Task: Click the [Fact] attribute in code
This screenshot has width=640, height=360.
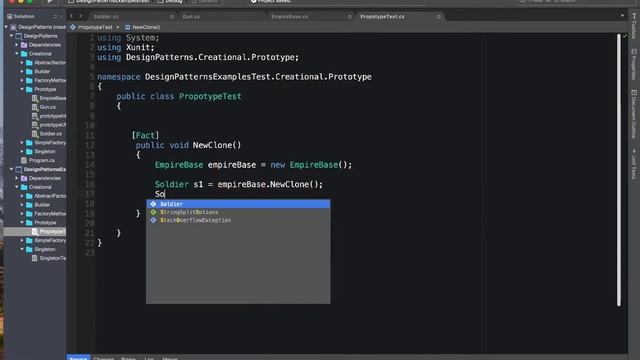Action: click(145, 135)
